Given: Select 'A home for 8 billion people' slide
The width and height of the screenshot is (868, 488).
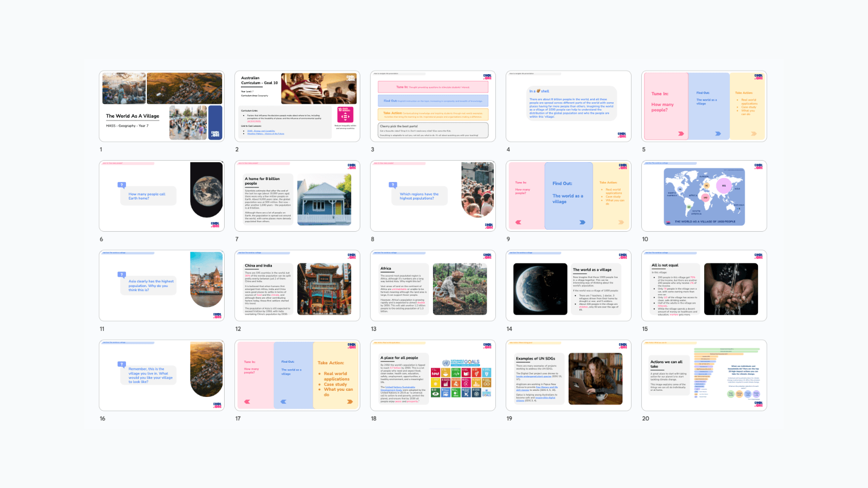Looking at the screenshot, I should click(297, 196).
